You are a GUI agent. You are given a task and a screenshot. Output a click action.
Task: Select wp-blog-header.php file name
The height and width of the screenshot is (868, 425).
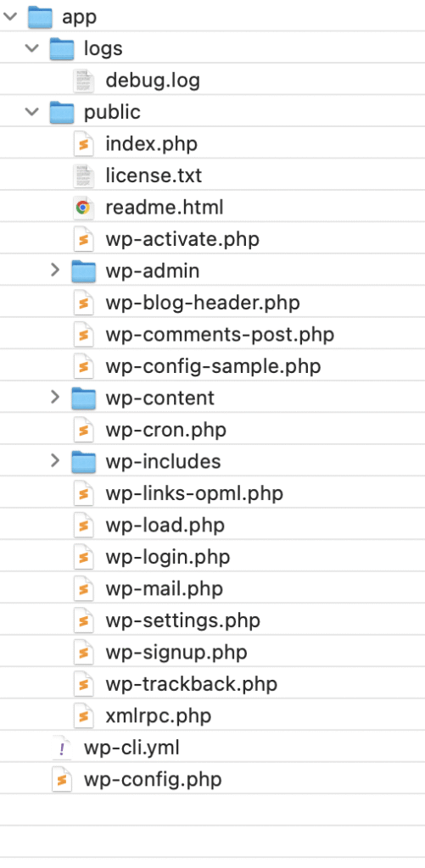pyautogui.click(x=203, y=303)
